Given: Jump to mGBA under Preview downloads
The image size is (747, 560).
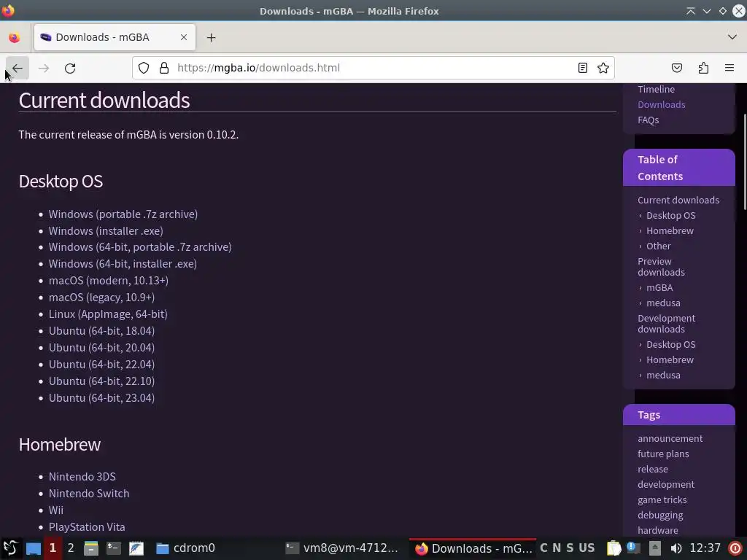Looking at the screenshot, I should point(659,287).
